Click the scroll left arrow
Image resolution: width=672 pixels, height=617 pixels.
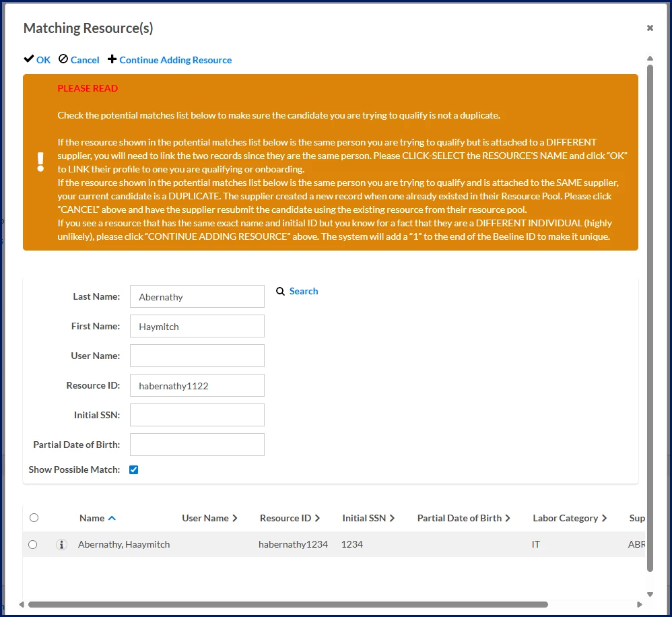click(x=22, y=605)
